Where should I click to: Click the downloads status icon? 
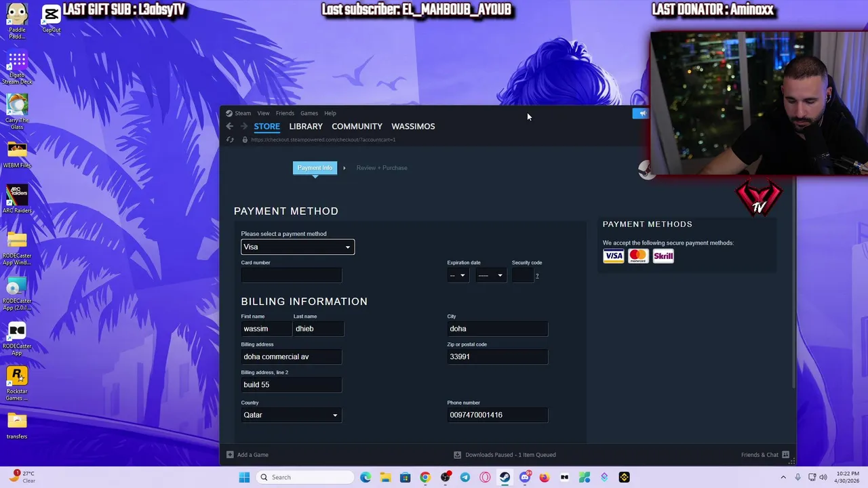pyautogui.click(x=457, y=455)
